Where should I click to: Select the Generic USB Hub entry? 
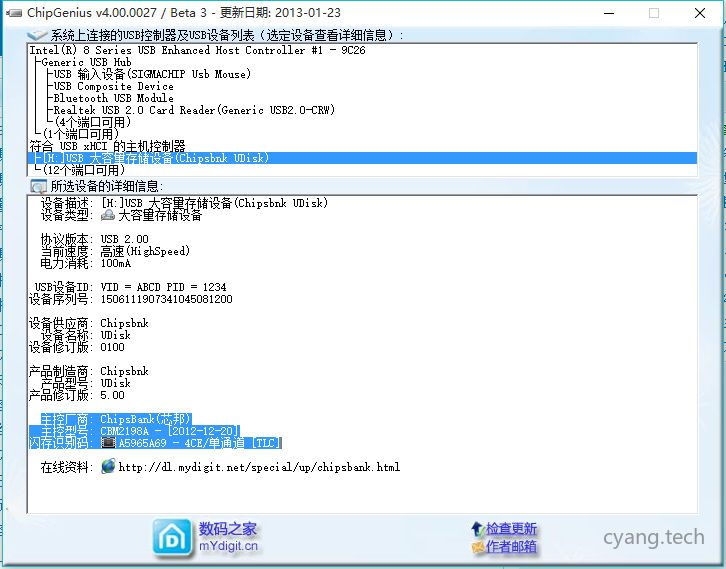(86, 62)
